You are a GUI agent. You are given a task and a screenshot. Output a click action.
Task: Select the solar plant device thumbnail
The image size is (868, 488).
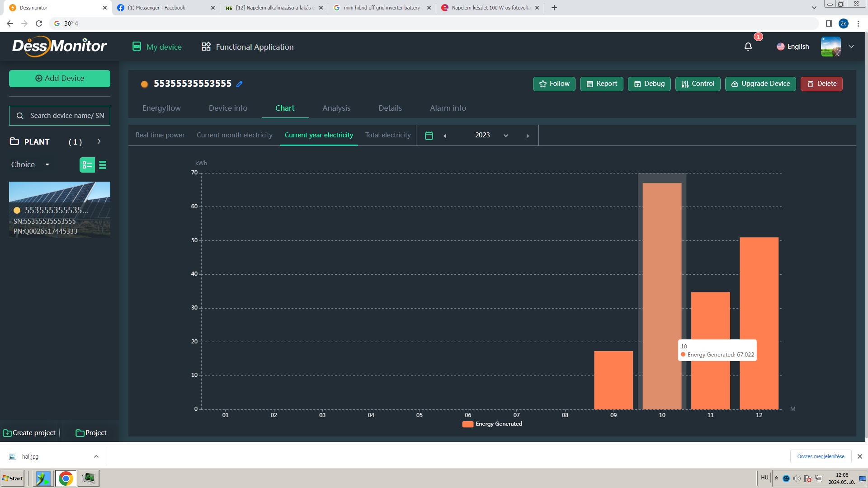coord(60,209)
